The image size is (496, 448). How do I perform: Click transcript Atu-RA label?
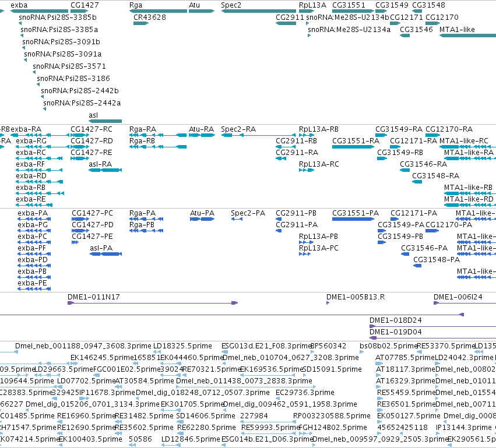[x=201, y=129]
